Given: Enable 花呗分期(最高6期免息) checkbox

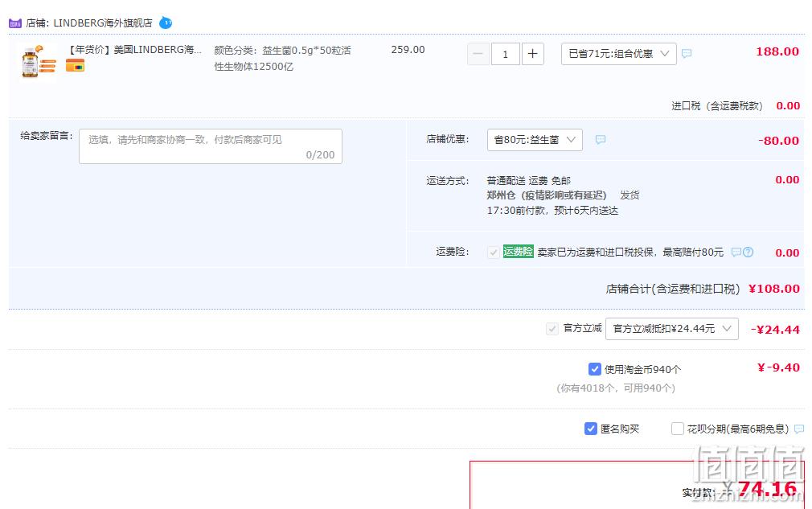Looking at the screenshot, I should [677, 429].
